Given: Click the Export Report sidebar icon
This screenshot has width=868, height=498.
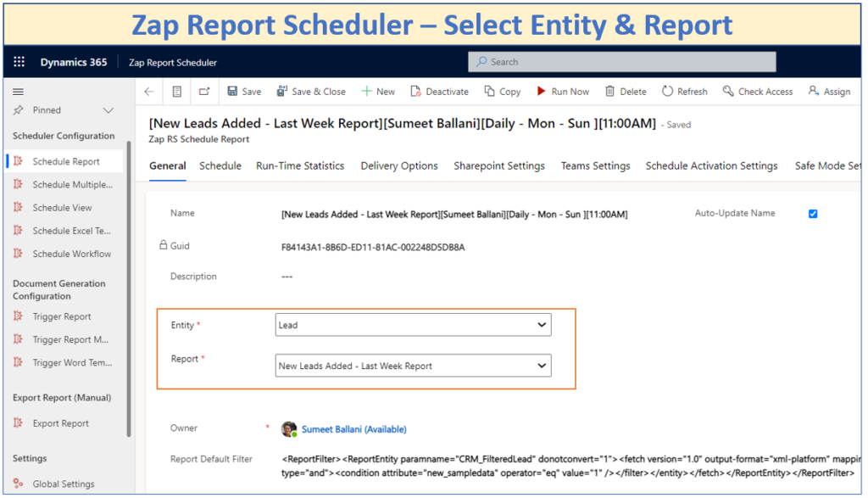Looking at the screenshot, I should point(19,423).
